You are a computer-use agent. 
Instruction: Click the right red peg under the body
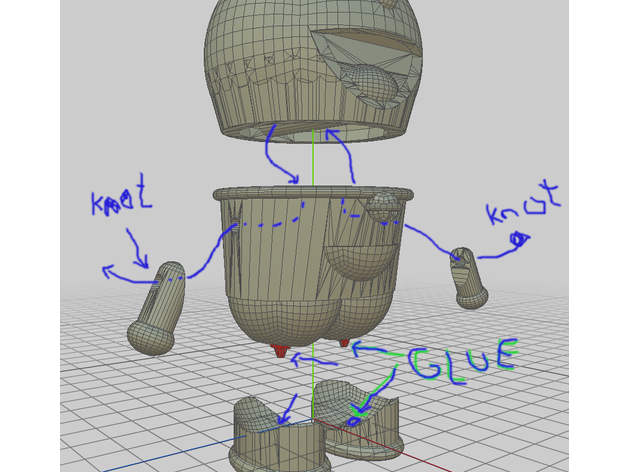[344, 343]
